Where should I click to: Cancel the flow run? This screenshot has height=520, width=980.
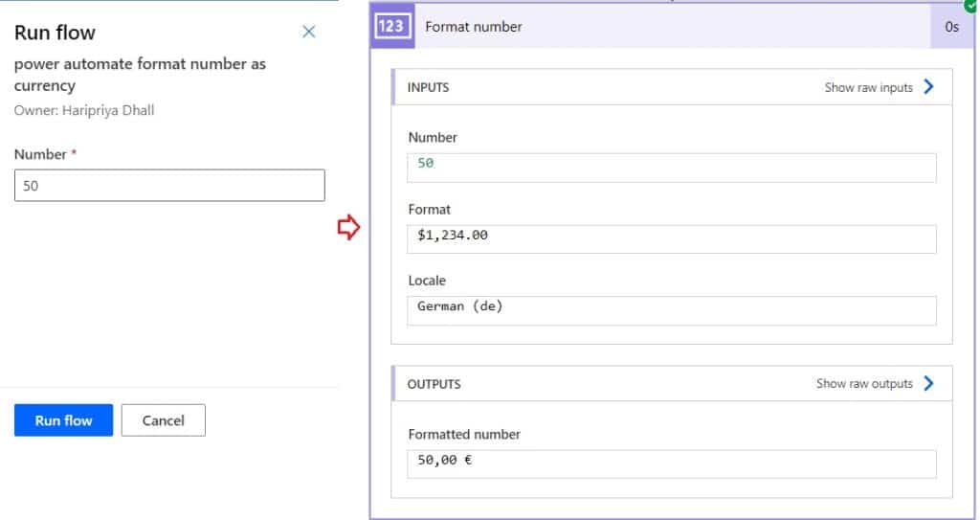163,419
